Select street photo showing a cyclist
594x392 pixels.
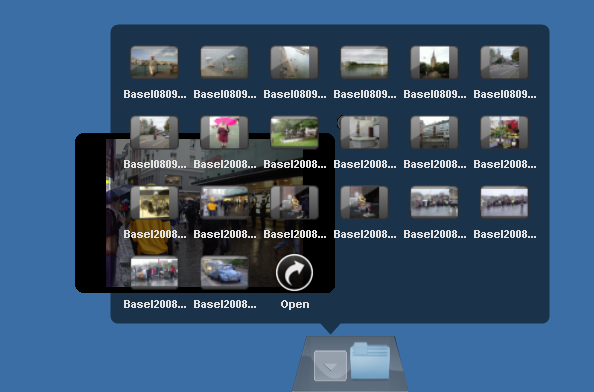point(154,132)
